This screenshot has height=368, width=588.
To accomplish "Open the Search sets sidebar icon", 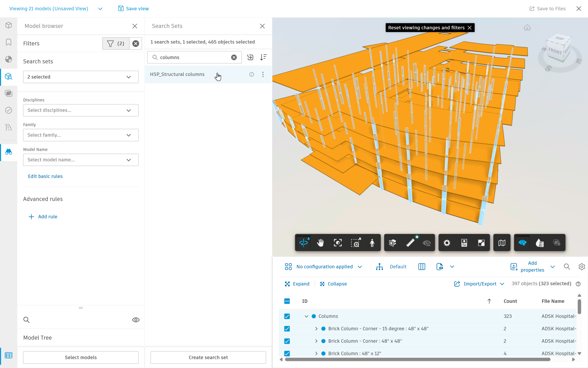I will click(x=9, y=76).
